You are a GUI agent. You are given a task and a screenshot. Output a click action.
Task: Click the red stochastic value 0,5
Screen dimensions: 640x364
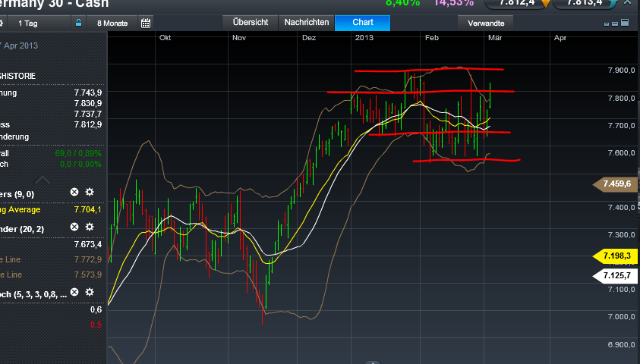tap(96, 325)
